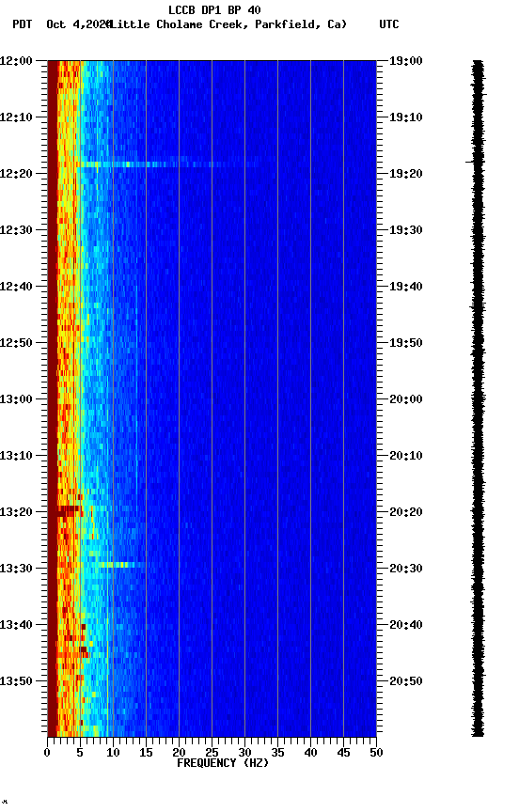Click the 25 Hz frequency axis label
519x812 pixels.
(x=212, y=753)
